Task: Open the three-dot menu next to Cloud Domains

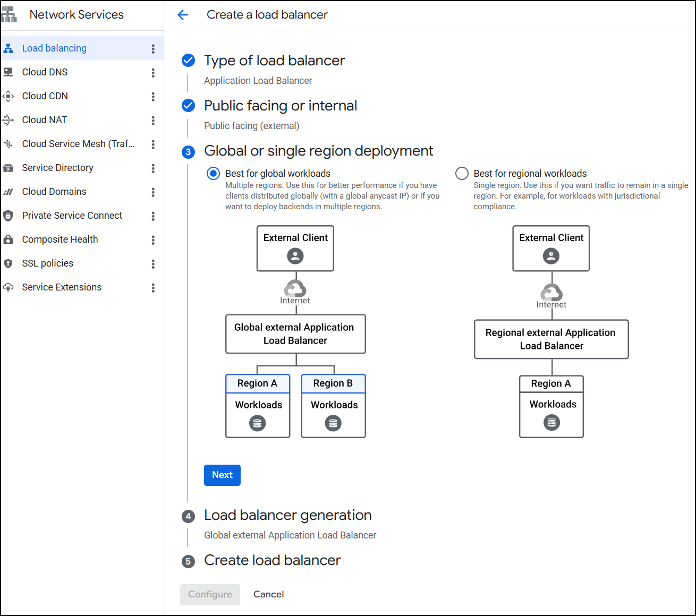Action: pyautogui.click(x=153, y=192)
